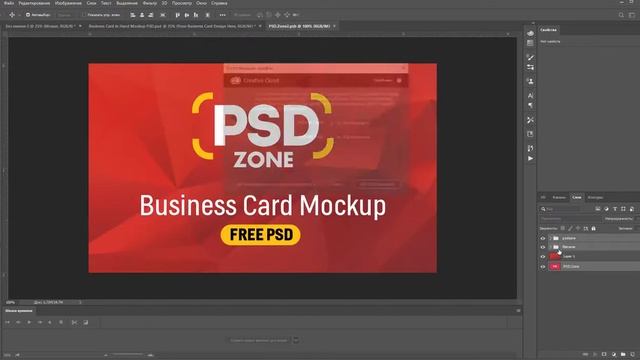Open the status bar document info arrow

[80, 302]
